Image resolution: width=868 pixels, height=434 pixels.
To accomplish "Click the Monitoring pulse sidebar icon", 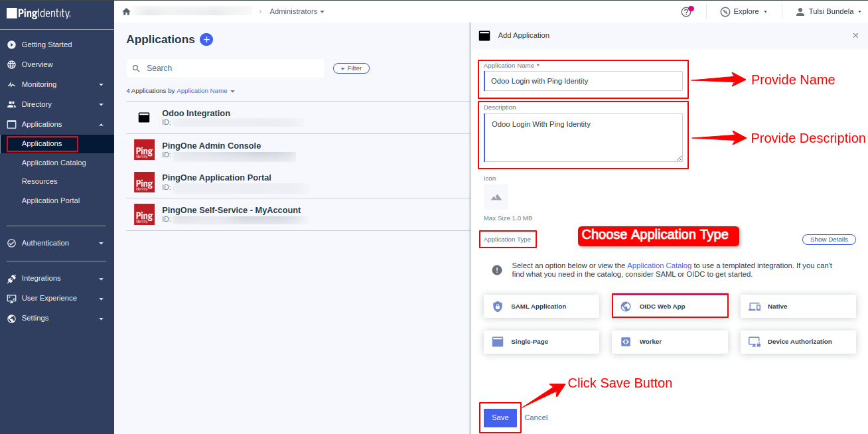I will 11,84.
